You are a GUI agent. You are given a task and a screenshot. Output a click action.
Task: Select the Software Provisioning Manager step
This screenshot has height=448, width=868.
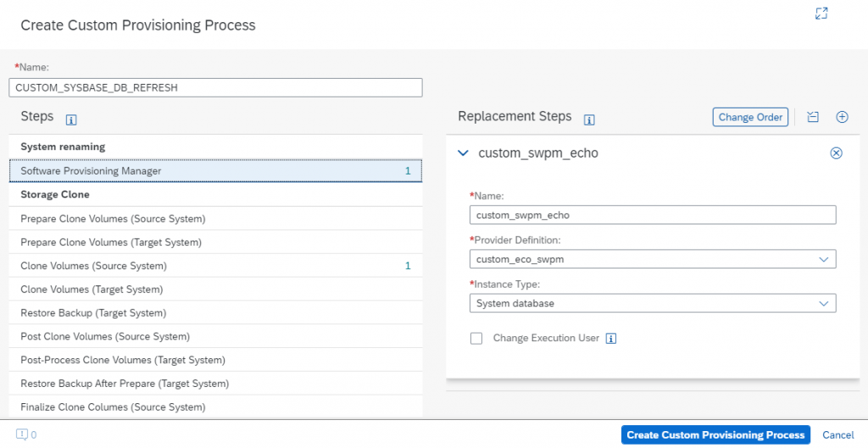point(215,171)
